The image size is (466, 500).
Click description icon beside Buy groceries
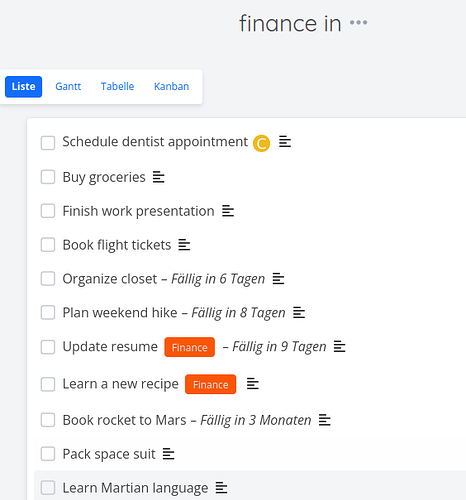pyautogui.click(x=159, y=177)
